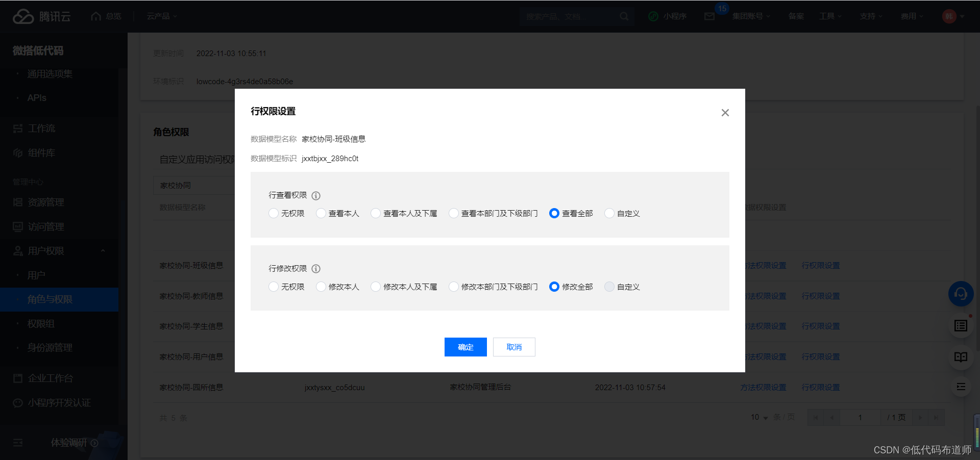Click the 访问管理 sidebar icon
Image resolution: width=980 pixels, height=460 pixels.
coord(18,227)
